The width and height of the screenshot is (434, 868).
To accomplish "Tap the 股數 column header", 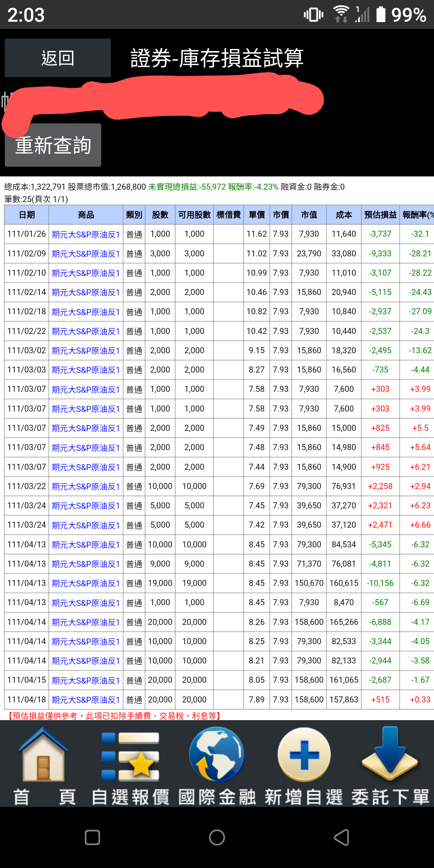I will [160, 215].
